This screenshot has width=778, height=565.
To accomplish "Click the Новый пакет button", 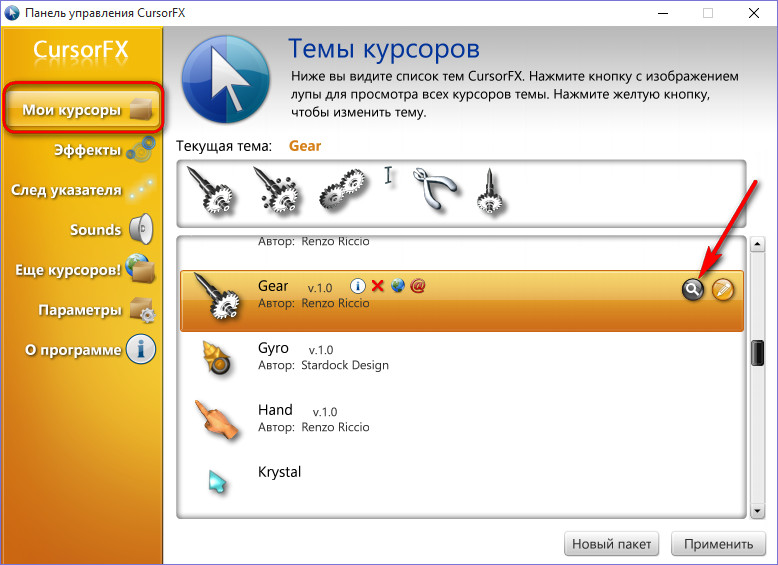I will click(611, 544).
